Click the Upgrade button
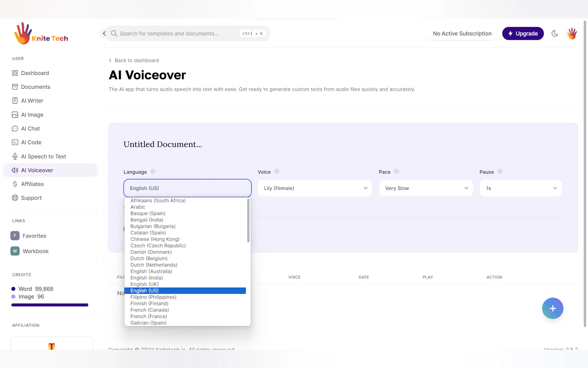Screen dimensions: 588x368 tap(523, 33)
